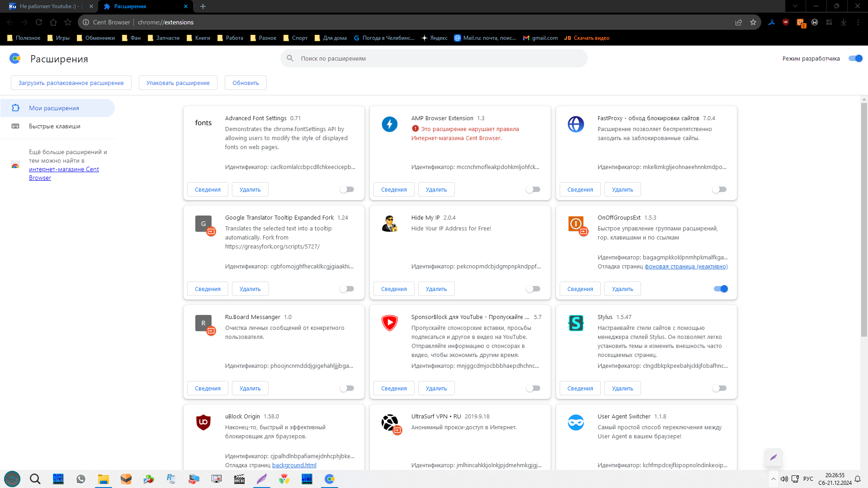Click the Stylus S icon
The height and width of the screenshot is (488, 868).
(576, 323)
